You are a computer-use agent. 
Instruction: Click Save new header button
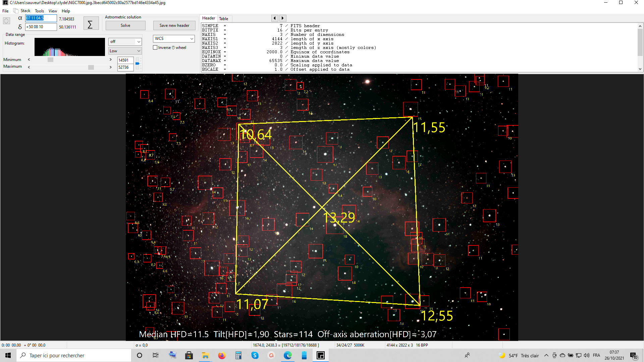(174, 25)
